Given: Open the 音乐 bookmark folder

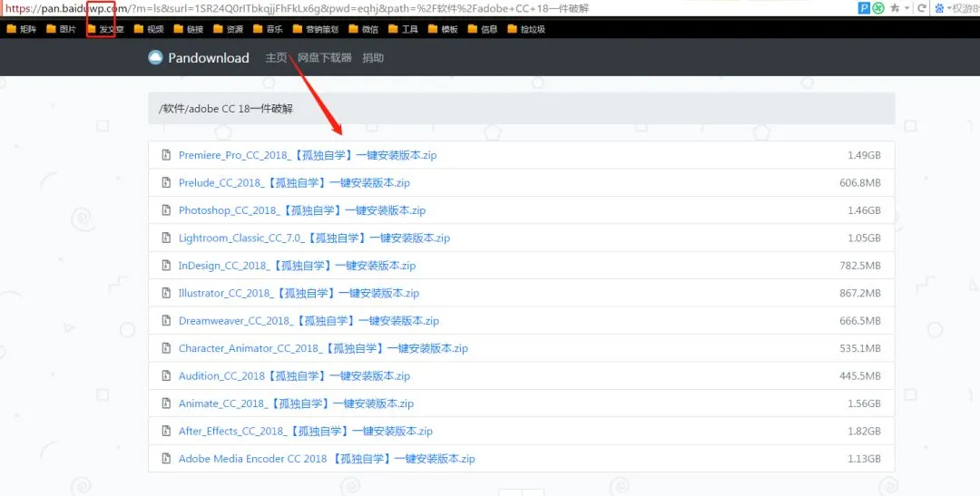Looking at the screenshot, I should pos(268,29).
